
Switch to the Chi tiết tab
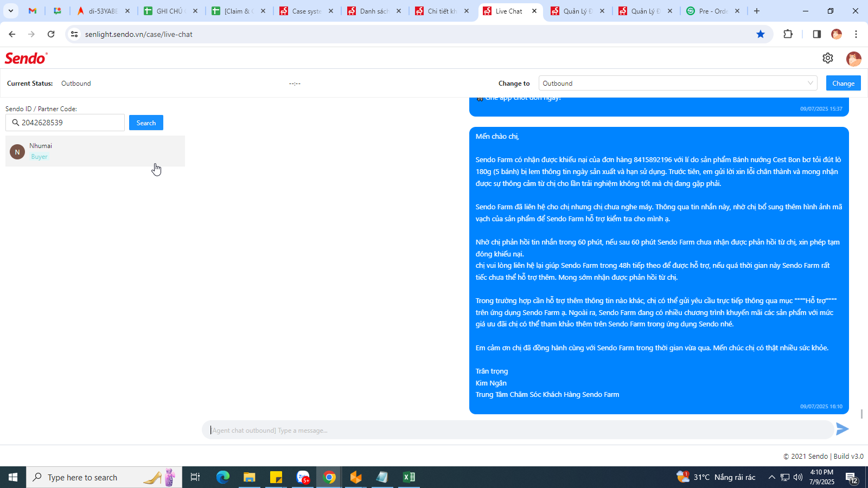(443, 11)
